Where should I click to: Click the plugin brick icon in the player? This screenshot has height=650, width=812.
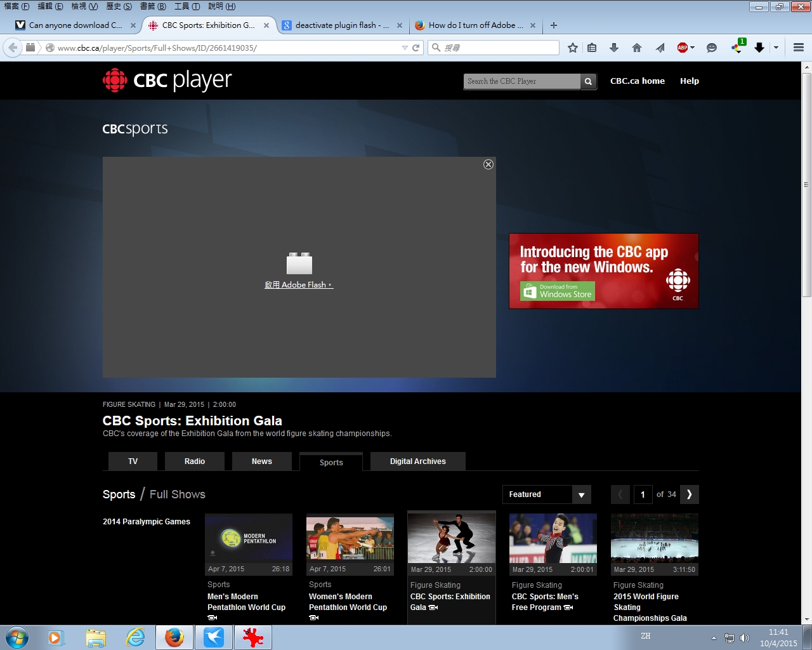(x=299, y=263)
